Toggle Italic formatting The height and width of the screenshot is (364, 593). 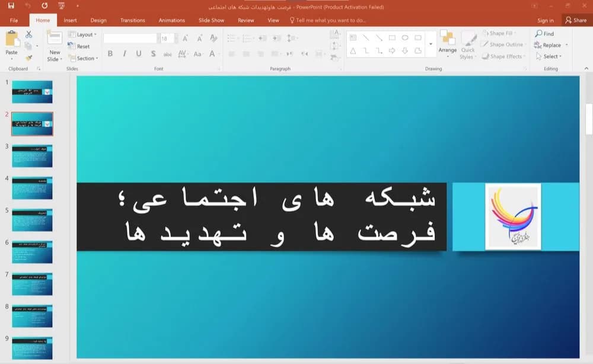125,54
